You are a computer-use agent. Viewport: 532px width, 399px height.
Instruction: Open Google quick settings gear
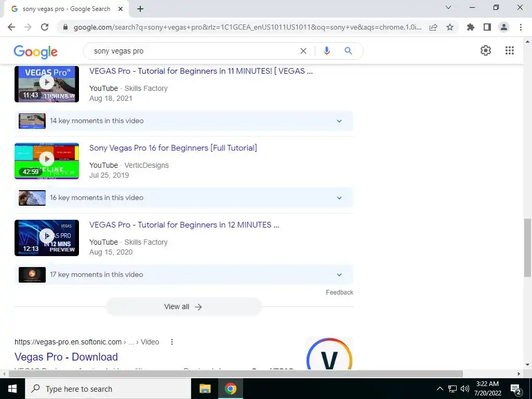(486, 50)
